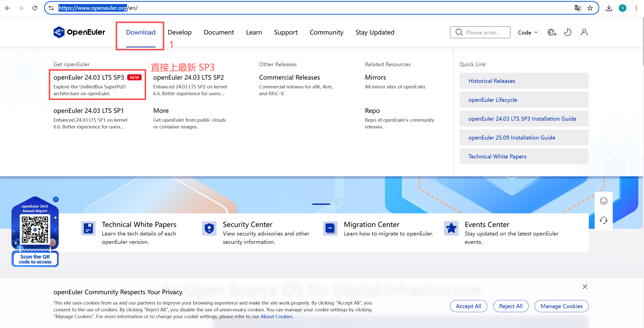Open the language switcher globe icon
This screenshot has height=328, width=644.
pyautogui.click(x=552, y=32)
